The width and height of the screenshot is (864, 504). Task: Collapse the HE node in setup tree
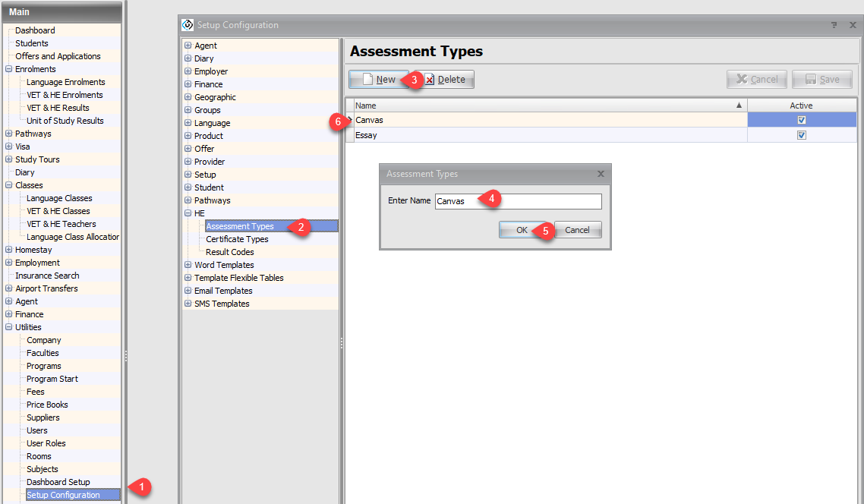tap(188, 213)
